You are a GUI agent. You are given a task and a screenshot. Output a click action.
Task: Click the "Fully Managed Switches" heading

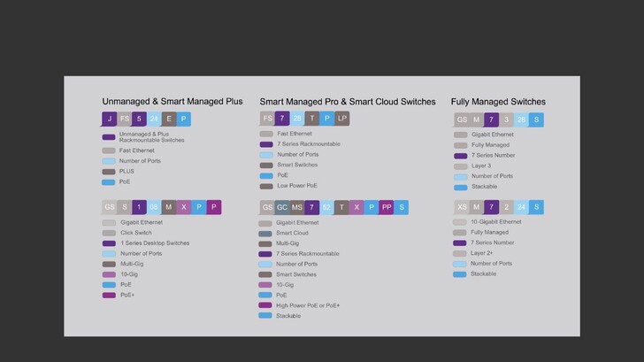click(x=498, y=102)
